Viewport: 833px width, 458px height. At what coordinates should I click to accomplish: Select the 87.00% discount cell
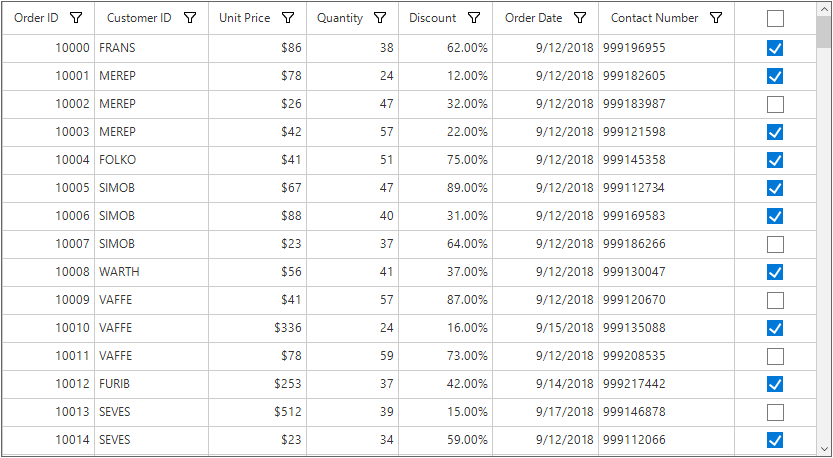click(446, 300)
